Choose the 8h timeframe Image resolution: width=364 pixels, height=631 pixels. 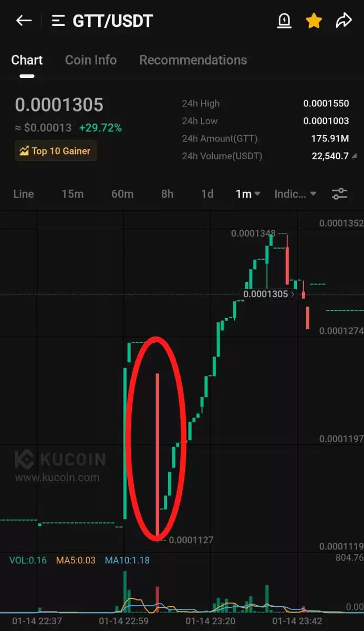[167, 194]
